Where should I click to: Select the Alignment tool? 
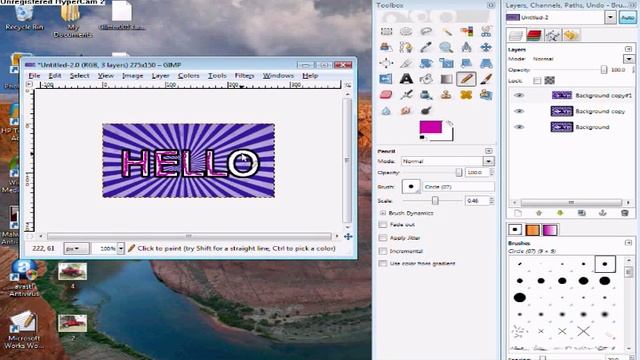click(x=386, y=63)
